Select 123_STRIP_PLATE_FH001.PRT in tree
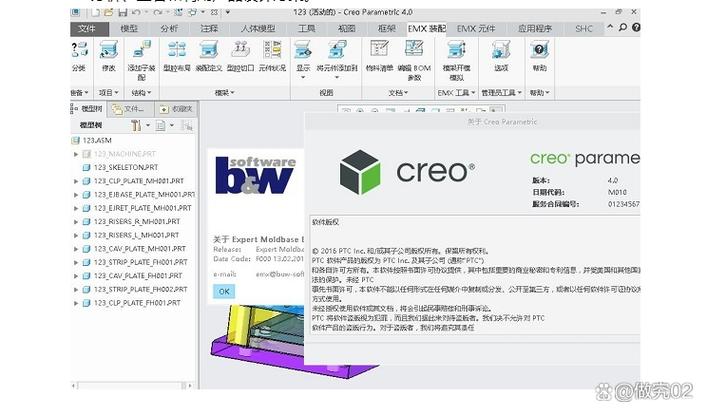Viewport: 707px width, 416px height. [135, 262]
